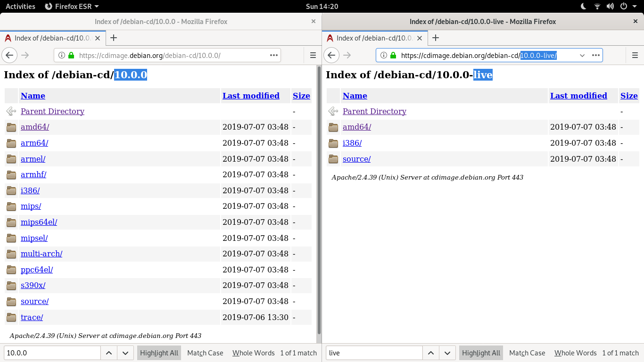Open page actions dots in right URL bar
The height and width of the screenshot is (362, 644).
[595, 55]
